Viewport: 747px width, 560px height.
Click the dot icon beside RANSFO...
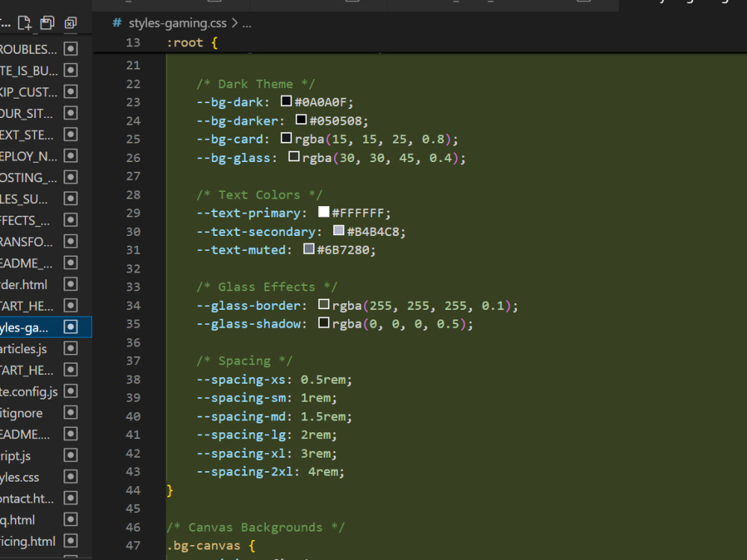(x=70, y=241)
